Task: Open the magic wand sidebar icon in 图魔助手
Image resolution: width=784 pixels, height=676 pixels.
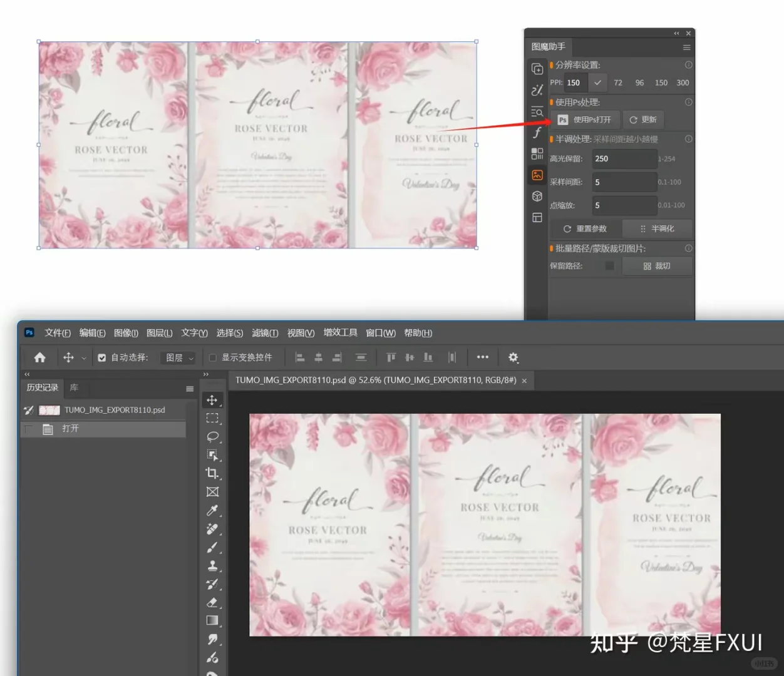Action: click(x=537, y=90)
